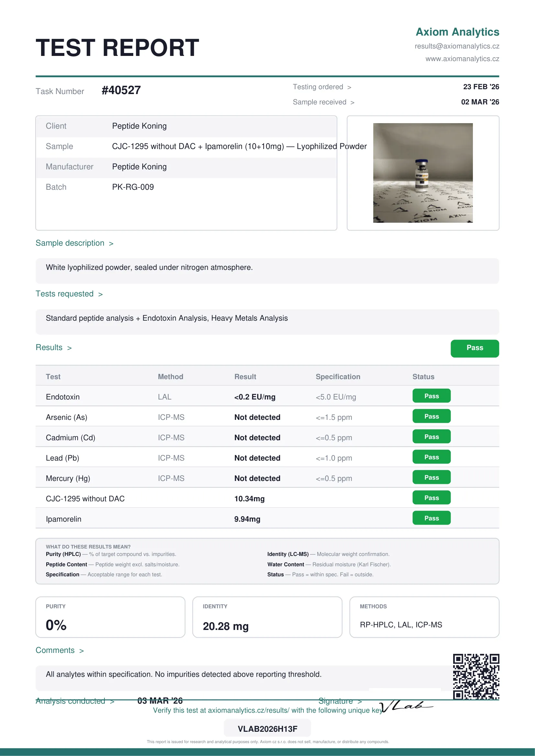Viewport: 535px width, 756px height.
Task: Select the verification key VLAB2026H13F
Action: pyautogui.click(x=267, y=729)
